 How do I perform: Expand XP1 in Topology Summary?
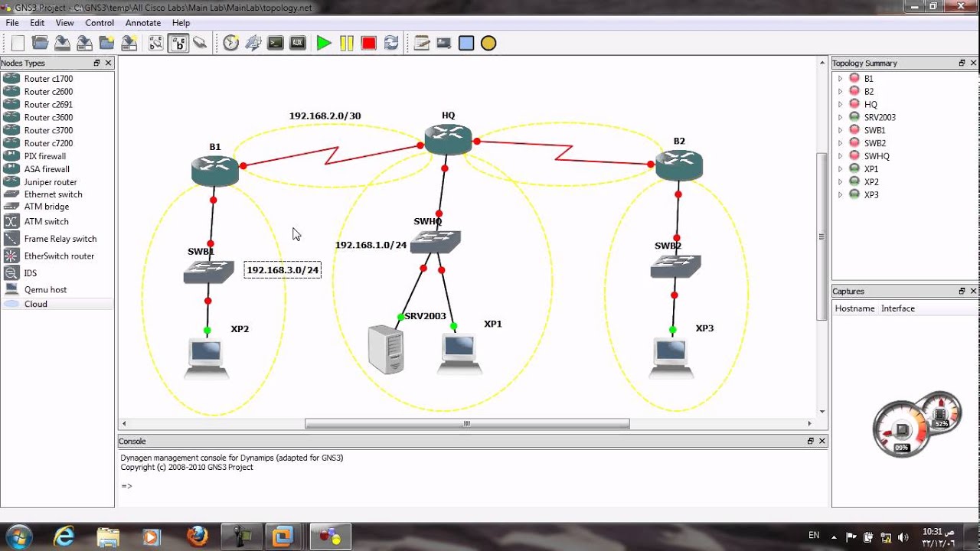point(840,169)
